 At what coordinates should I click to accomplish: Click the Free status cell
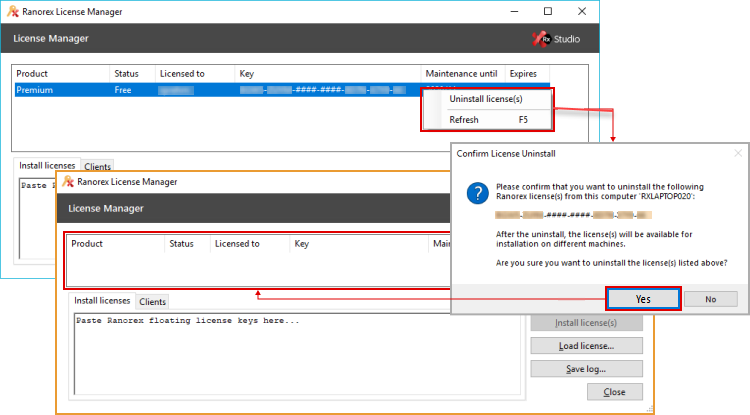click(123, 90)
